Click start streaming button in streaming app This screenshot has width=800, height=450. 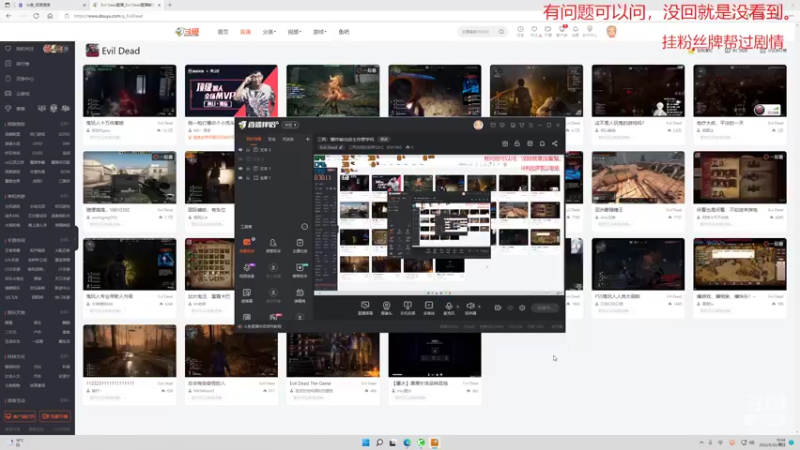(544, 308)
